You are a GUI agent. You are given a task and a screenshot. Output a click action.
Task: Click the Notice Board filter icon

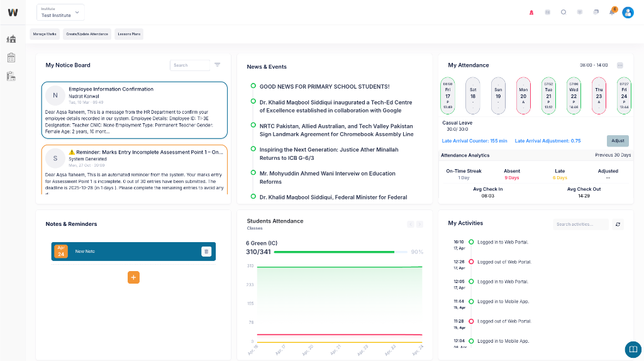[x=218, y=65]
